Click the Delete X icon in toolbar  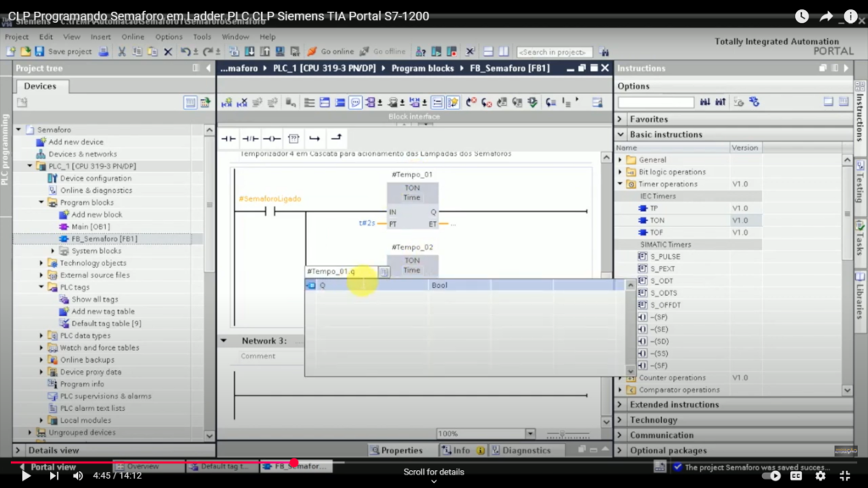(169, 52)
